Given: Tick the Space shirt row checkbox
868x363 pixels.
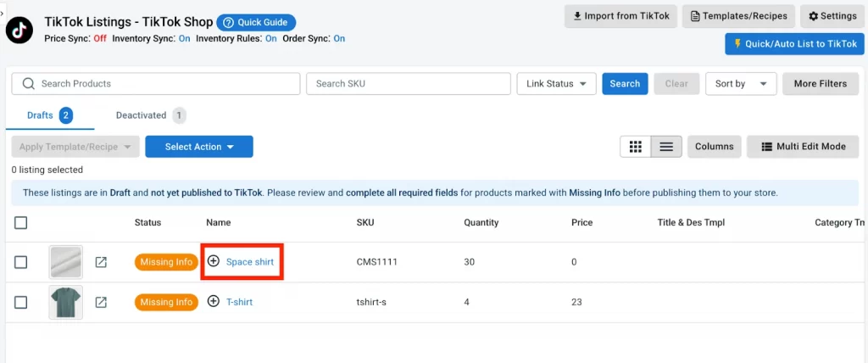Looking at the screenshot, I should pyautogui.click(x=20, y=262).
